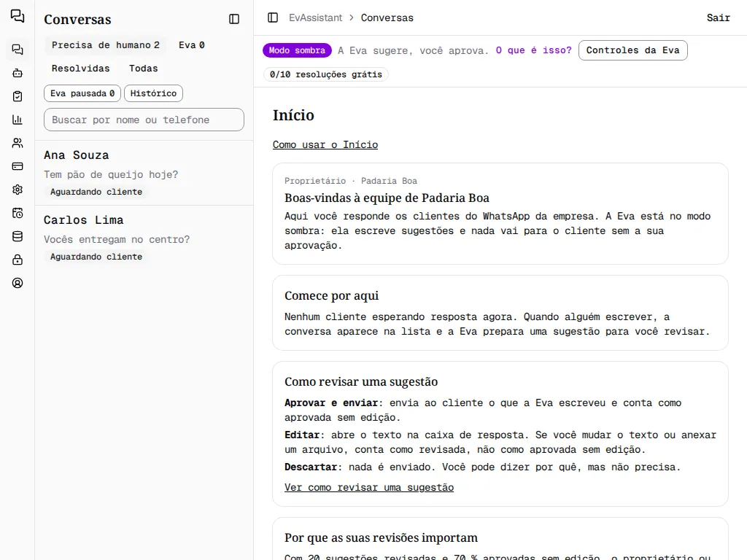
Task: Open the gear settings icon in sidebar
Action: (x=18, y=190)
